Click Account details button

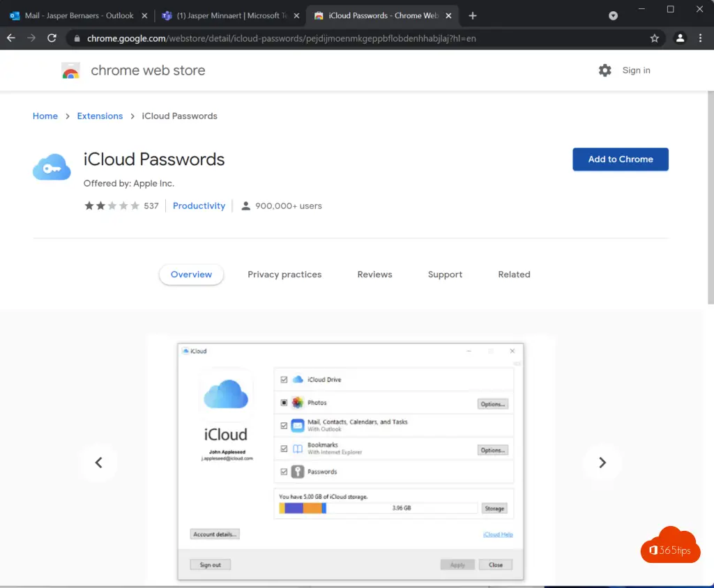coord(215,534)
